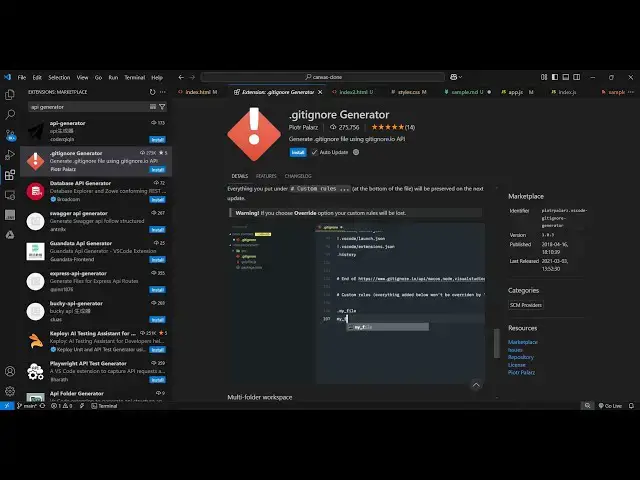Select SCM Providers category tag
Image resolution: width=640 pixels, height=480 pixels.
tap(526, 305)
